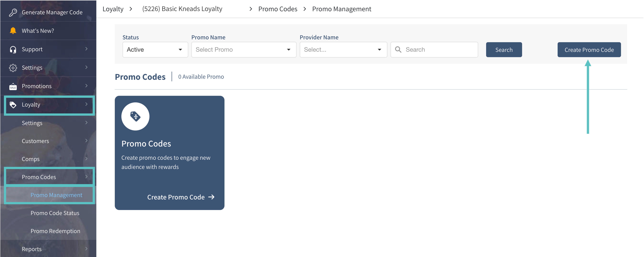This screenshot has height=257, width=644.
Task: Click the headset Support icon
Action: (13, 49)
